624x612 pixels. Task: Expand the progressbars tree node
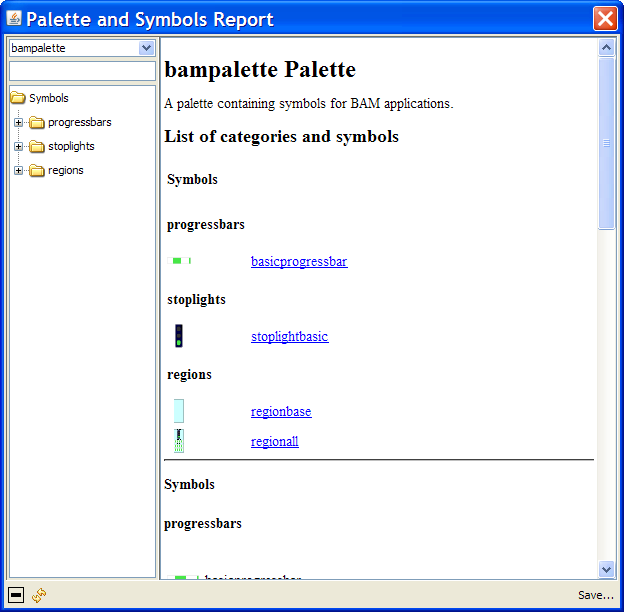point(18,122)
